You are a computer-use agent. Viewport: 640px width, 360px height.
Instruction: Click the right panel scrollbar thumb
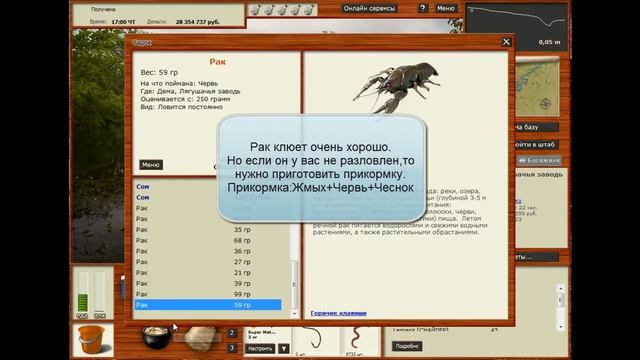(561, 300)
